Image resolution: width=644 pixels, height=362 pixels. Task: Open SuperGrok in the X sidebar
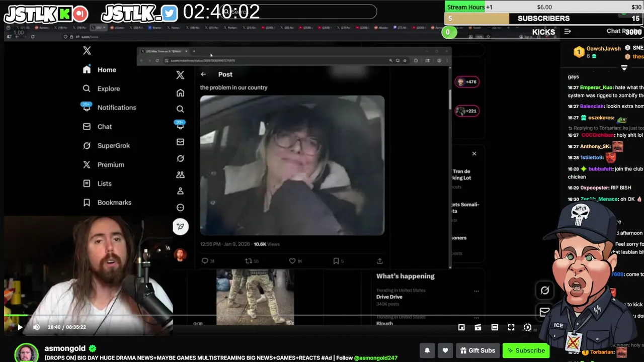(107, 145)
